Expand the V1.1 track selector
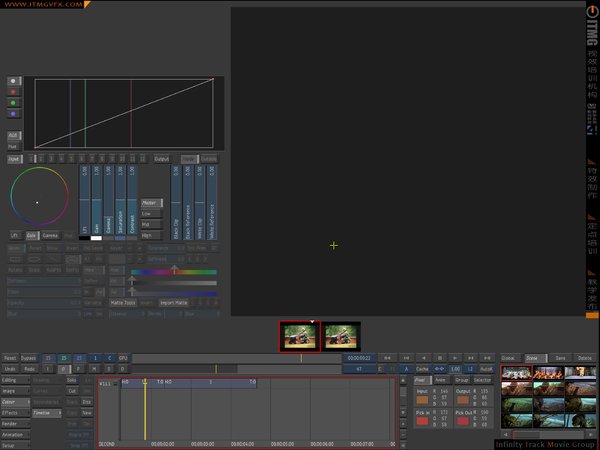 107,383
